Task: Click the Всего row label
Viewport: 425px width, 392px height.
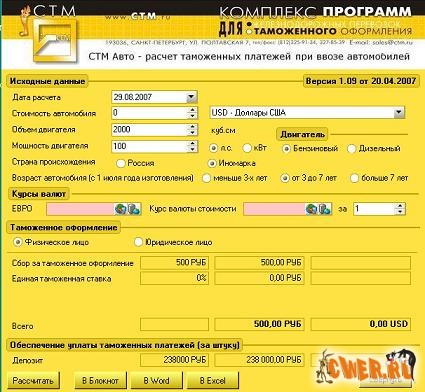Action: pyautogui.click(x=22, y=326)
